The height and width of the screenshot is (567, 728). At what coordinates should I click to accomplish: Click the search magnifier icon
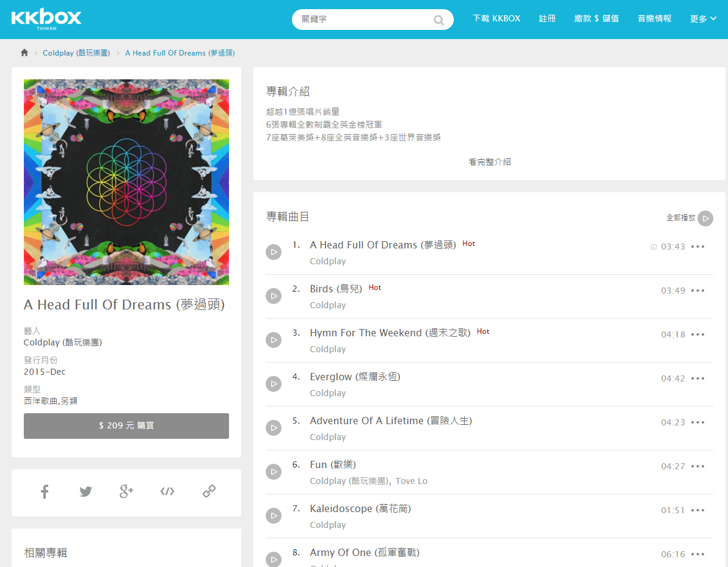point(439,20)
